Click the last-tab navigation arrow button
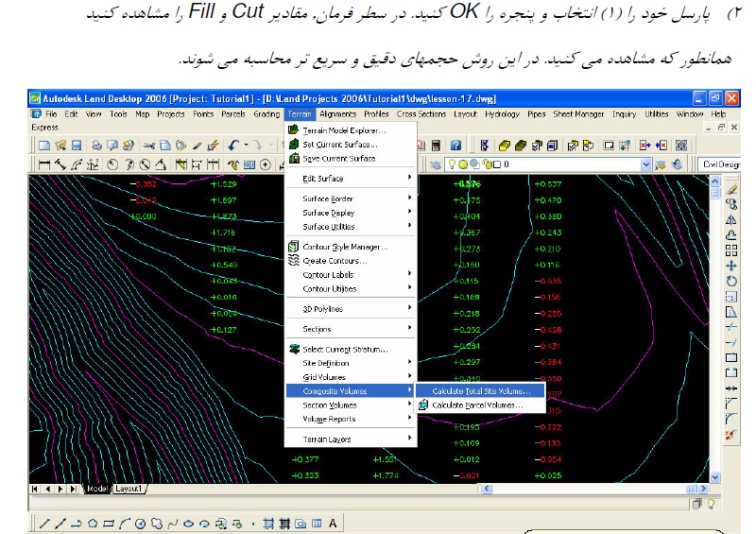The width and height of the screenshot is (756, 534). (x=73, y=489)
